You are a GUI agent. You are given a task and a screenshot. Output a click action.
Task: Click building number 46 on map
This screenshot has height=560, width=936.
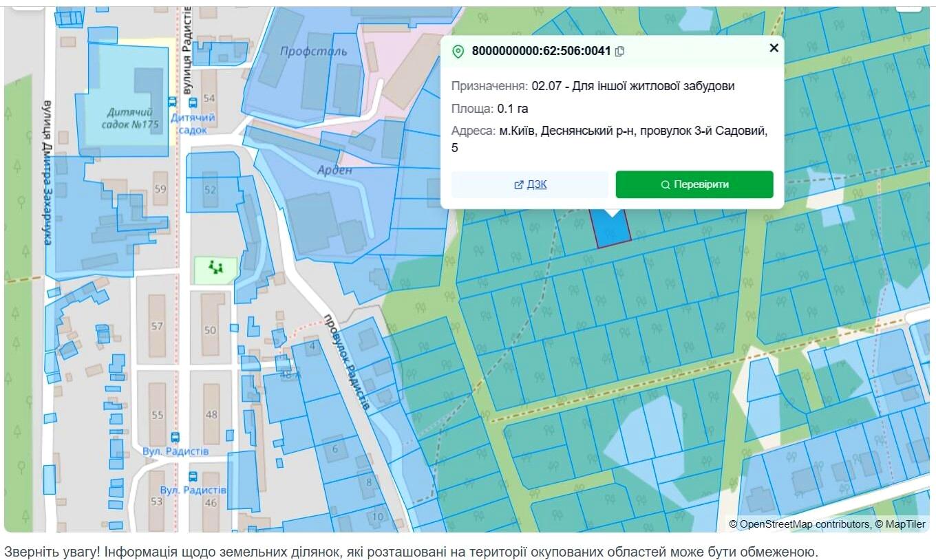tap(211, 502)
